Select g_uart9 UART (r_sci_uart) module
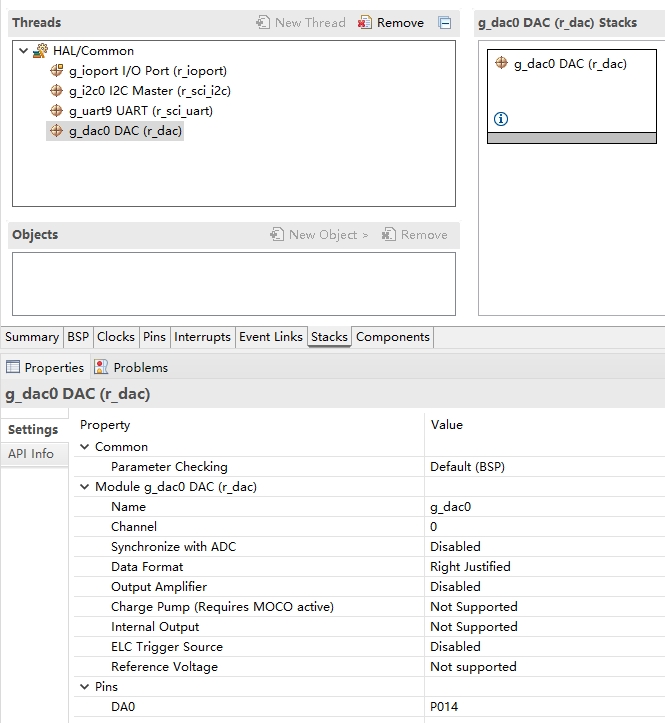 point(141,111)
